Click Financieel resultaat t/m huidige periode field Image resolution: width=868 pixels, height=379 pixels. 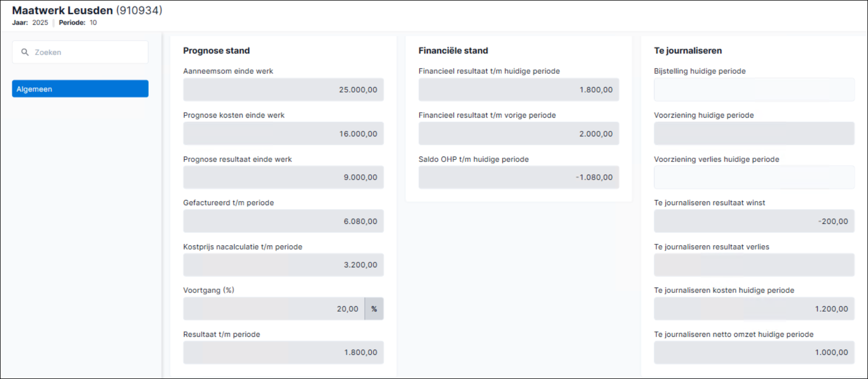(519, 90)
